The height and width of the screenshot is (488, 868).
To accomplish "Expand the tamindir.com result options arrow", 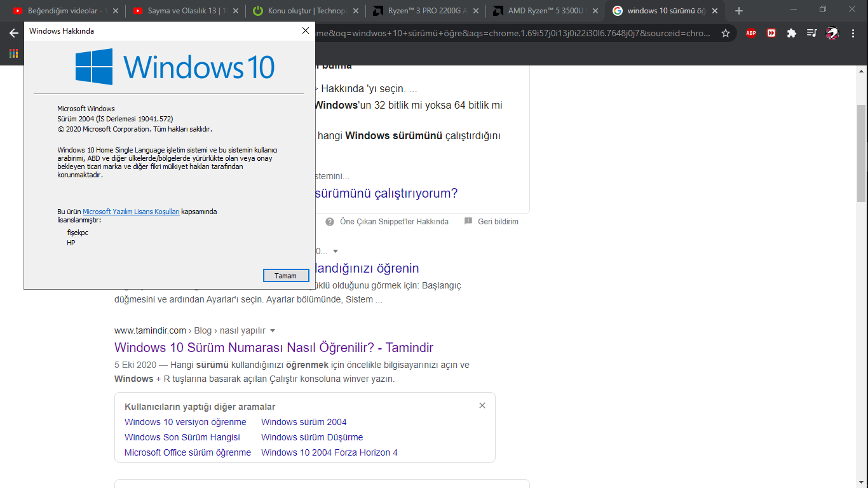I will (x=273, y=330).
